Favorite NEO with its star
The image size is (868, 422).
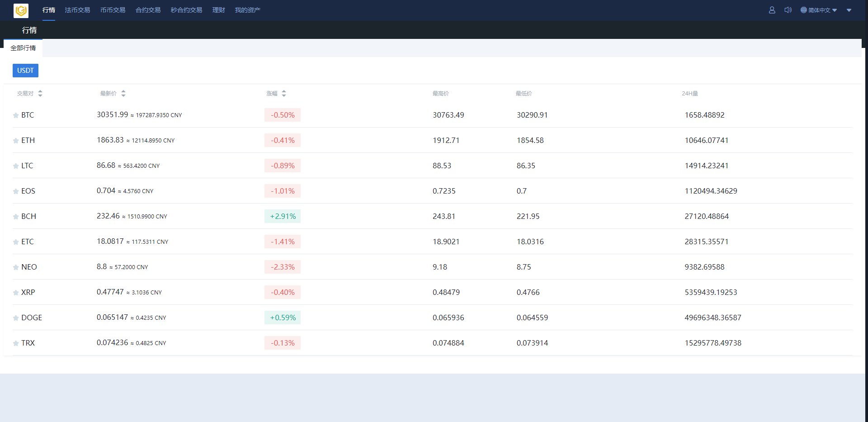tap(16, 267)
